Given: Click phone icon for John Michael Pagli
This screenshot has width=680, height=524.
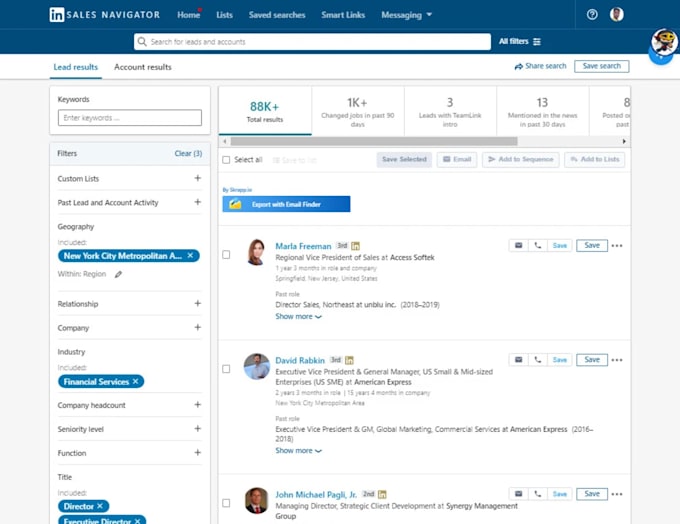Looking at the screenshot, I should pyautogui.click(x=538, y=494).
